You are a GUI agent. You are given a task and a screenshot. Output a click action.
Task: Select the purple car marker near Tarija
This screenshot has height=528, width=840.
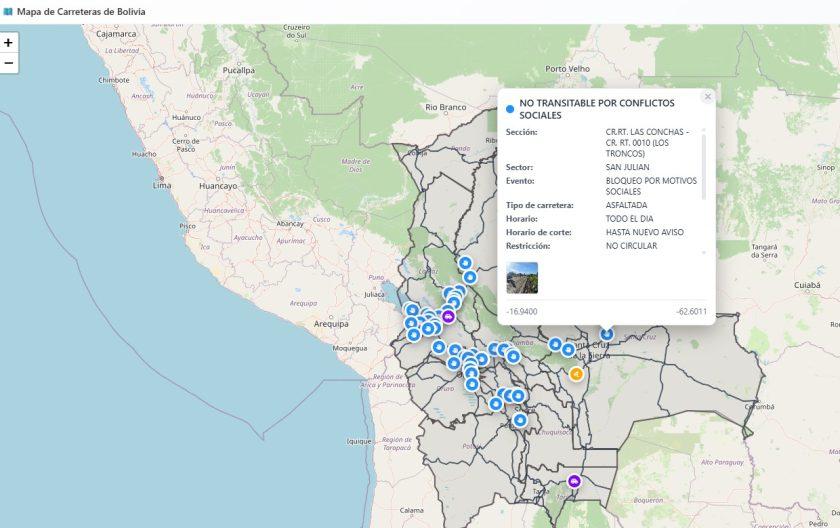coord(574,481)
